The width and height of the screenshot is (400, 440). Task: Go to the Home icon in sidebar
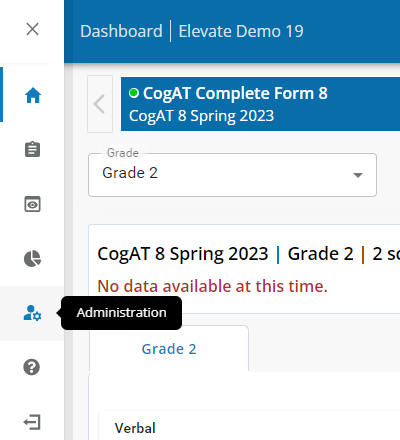pyautogui.click(x=33, y=95)
